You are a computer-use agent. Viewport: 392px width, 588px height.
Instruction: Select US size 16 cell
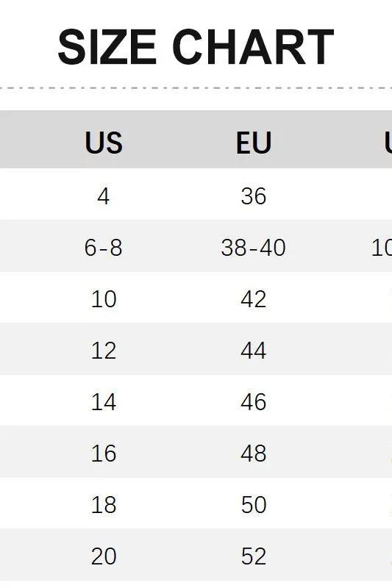click(x=104, y=453)
